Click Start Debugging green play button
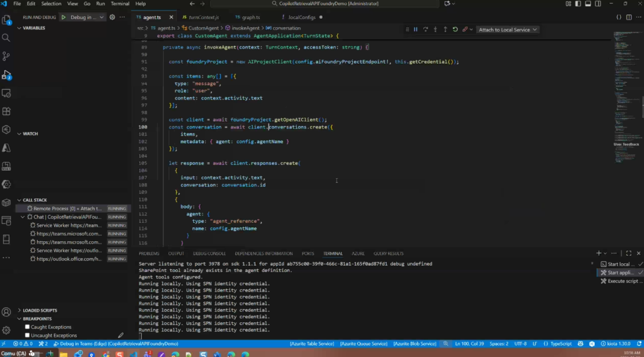Screen dimensions: 644x357 click(64, 17)
